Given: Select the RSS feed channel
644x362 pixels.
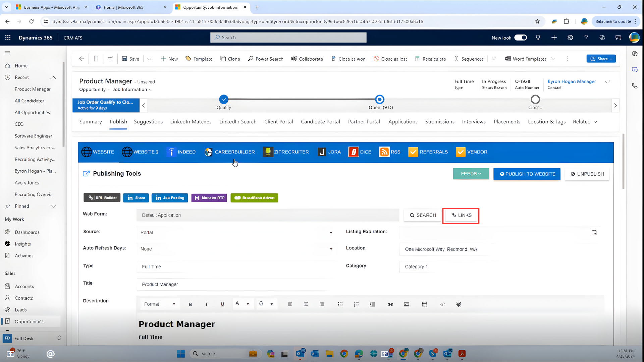Looking at the screenshot, I should pyautogui.click(x=390, y=152).
